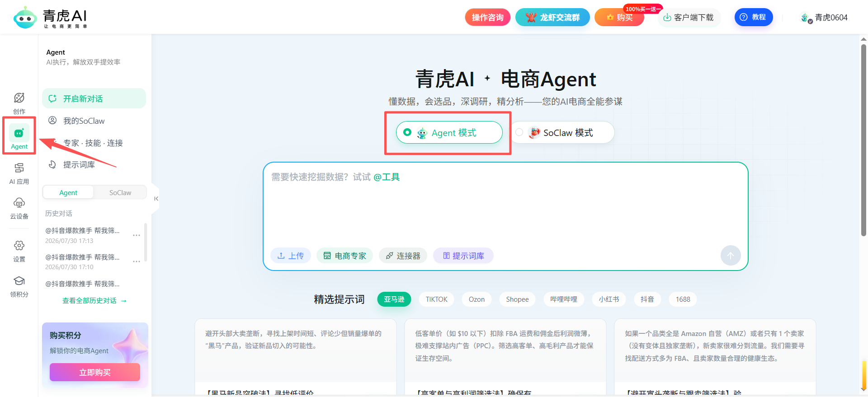The height and width of the screenshot is (397, 868).
Task: Select the Ozon prompt category
Action: 476,299
